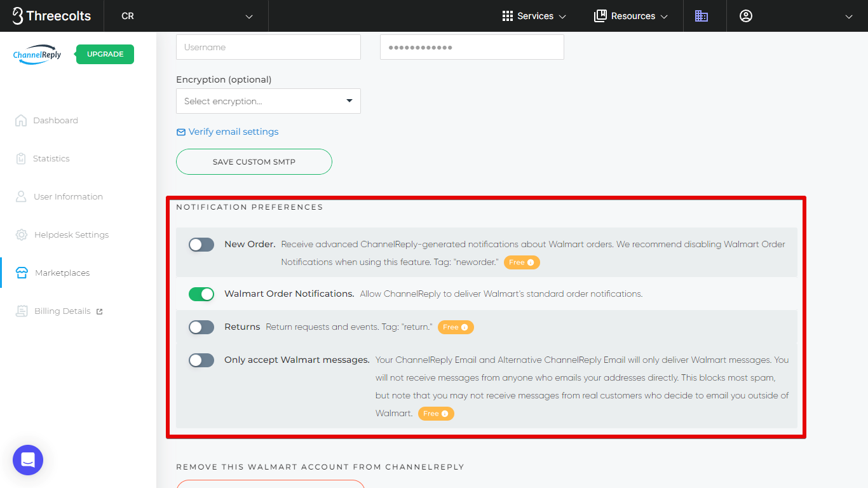Enable Only accept Walmart messages toggle
The height and width of the screenshot is (488, 868).
coord(201,360)
